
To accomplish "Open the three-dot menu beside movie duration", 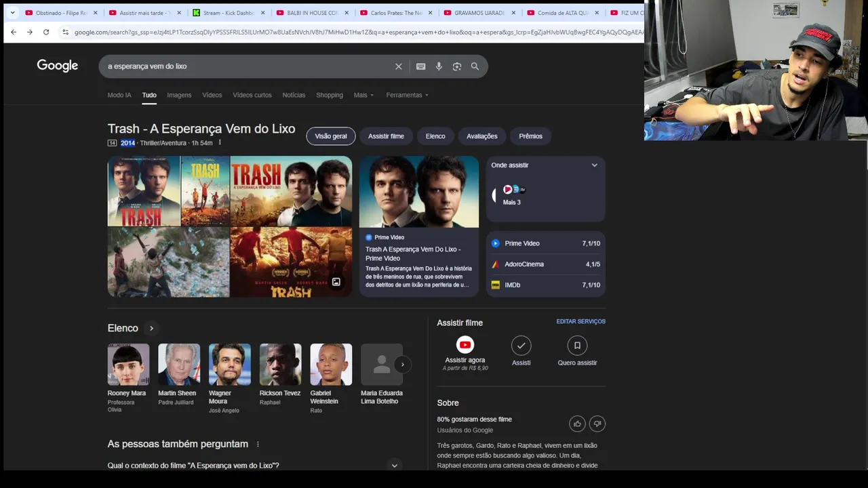I will pos(220,143).
